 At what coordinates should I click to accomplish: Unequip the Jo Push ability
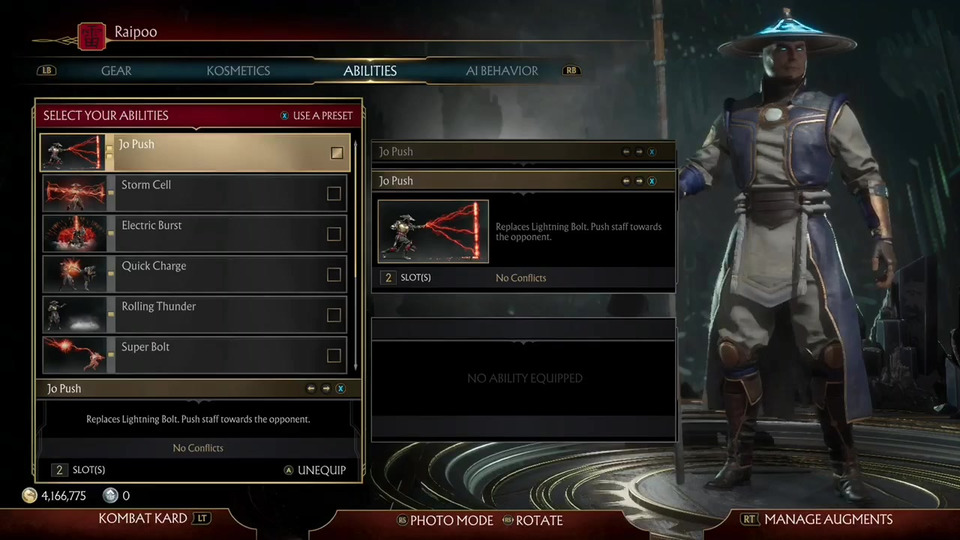coord(315,470)
